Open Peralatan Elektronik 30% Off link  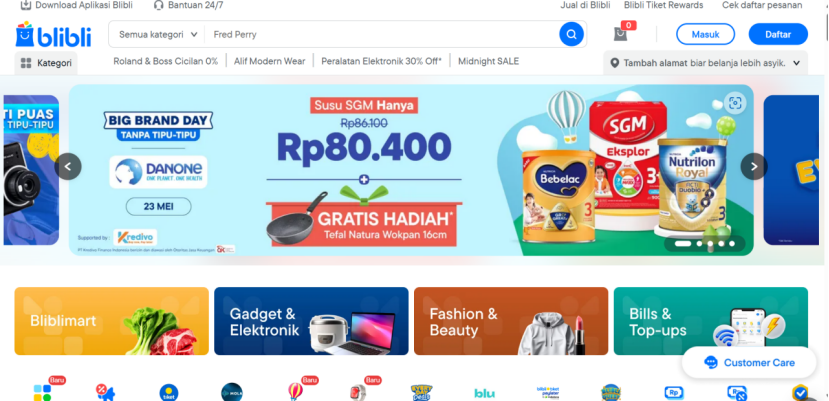[x=381, y=61]
